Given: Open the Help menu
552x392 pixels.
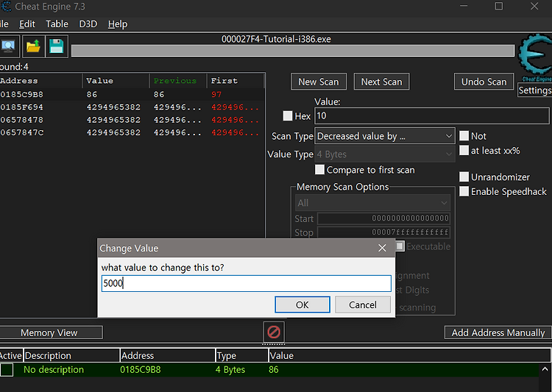Looking at the screenshot, I should coord(118,24).
